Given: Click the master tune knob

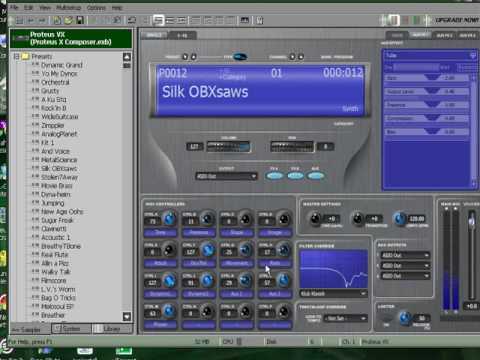Looking at the screenshot, I should [315, 219].
